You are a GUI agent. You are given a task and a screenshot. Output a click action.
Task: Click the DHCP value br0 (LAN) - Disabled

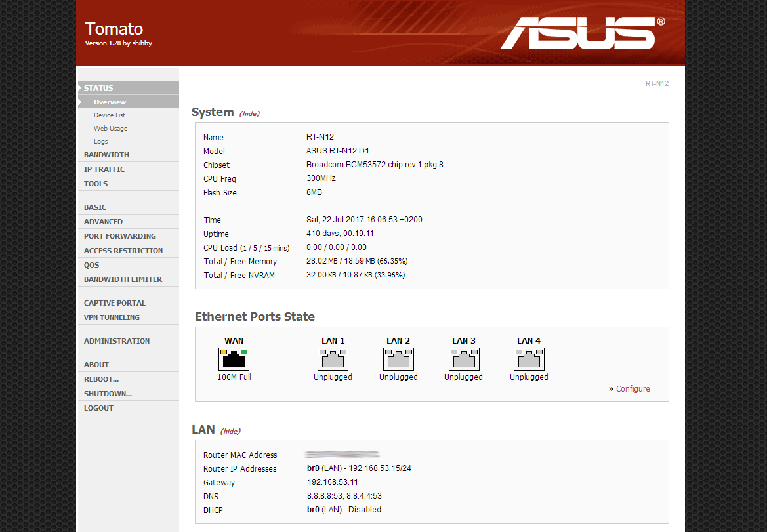pyautogui.click(x=344, y=510)
